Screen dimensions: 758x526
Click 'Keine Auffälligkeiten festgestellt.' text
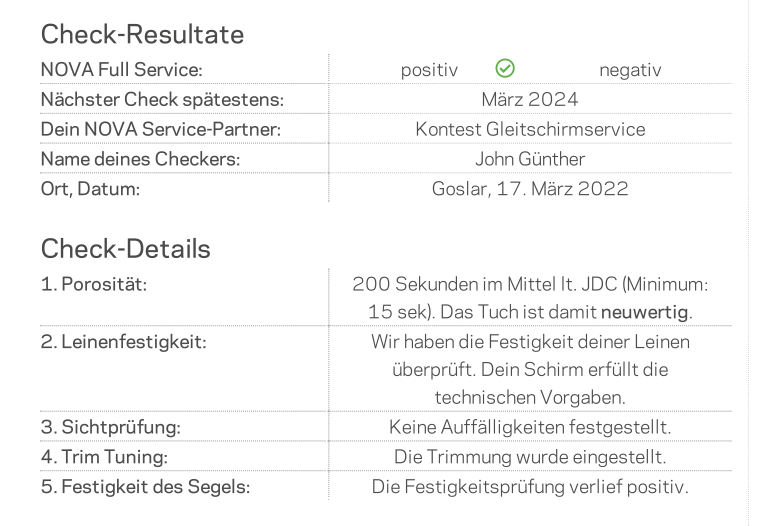pyautogui.click(x=530, y=427)
